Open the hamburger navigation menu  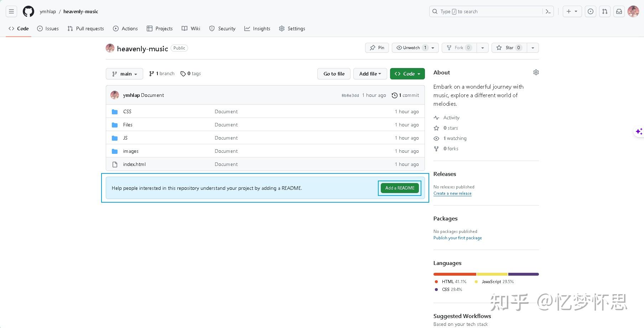11,11
